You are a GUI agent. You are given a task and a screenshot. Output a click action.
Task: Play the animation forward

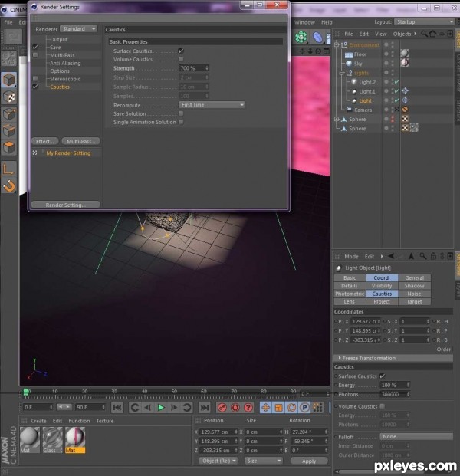pyautogui.click(x=161, y=407)
